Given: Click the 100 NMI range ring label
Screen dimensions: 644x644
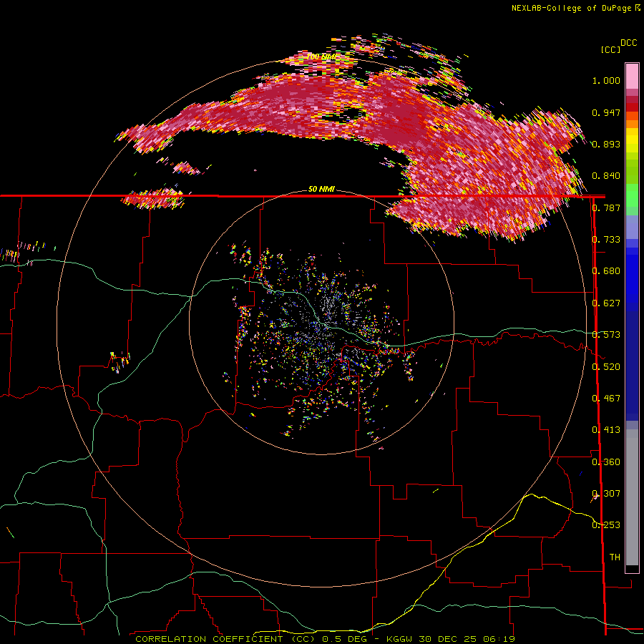Looking at the screenshot, I should click(x=321, y=57).
